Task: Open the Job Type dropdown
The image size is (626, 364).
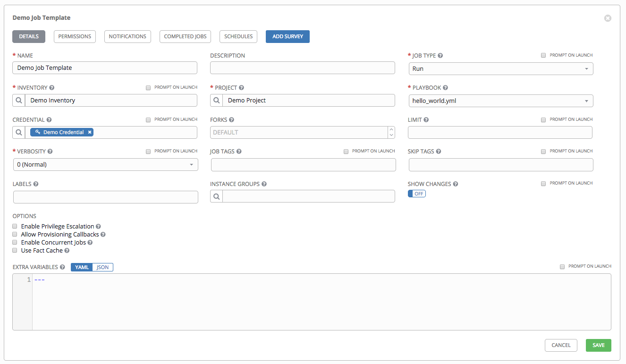Action: click(x=500, y=68)
